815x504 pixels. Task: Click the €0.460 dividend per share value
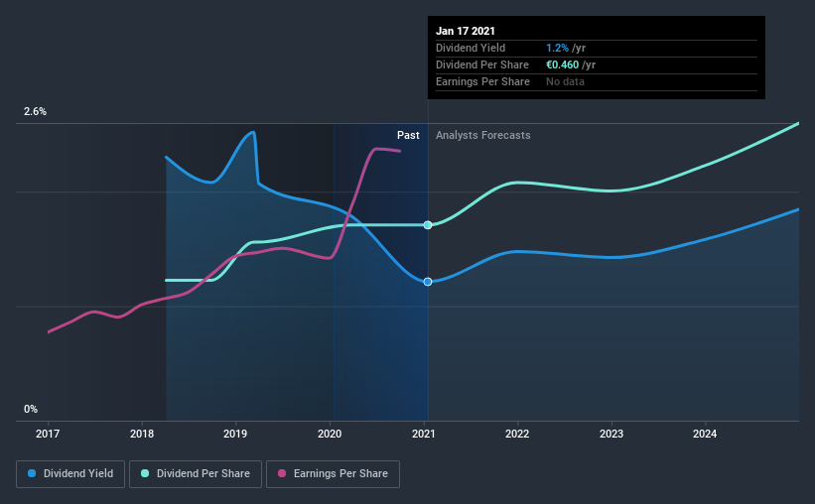click(562, 64)
